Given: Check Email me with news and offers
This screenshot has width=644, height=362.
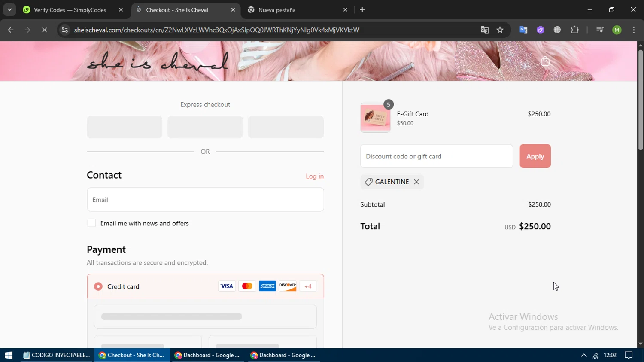Looking at the screenshot, I should [91, 223].
